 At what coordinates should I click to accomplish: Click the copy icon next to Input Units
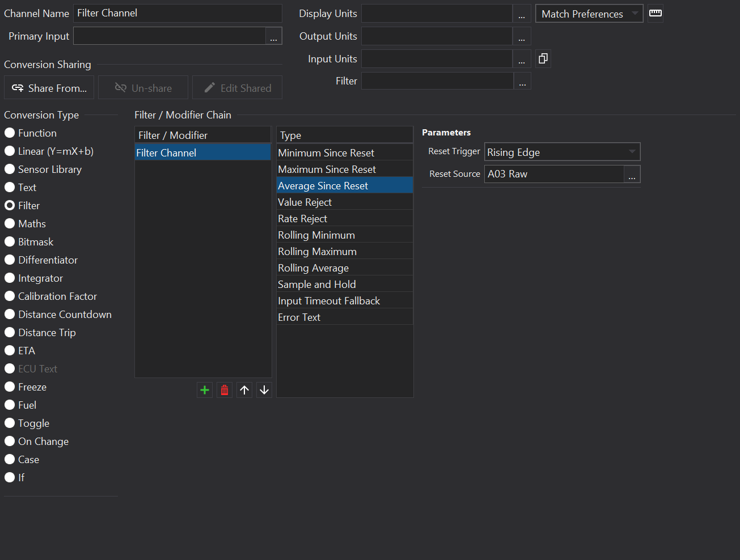coord(543,58)
